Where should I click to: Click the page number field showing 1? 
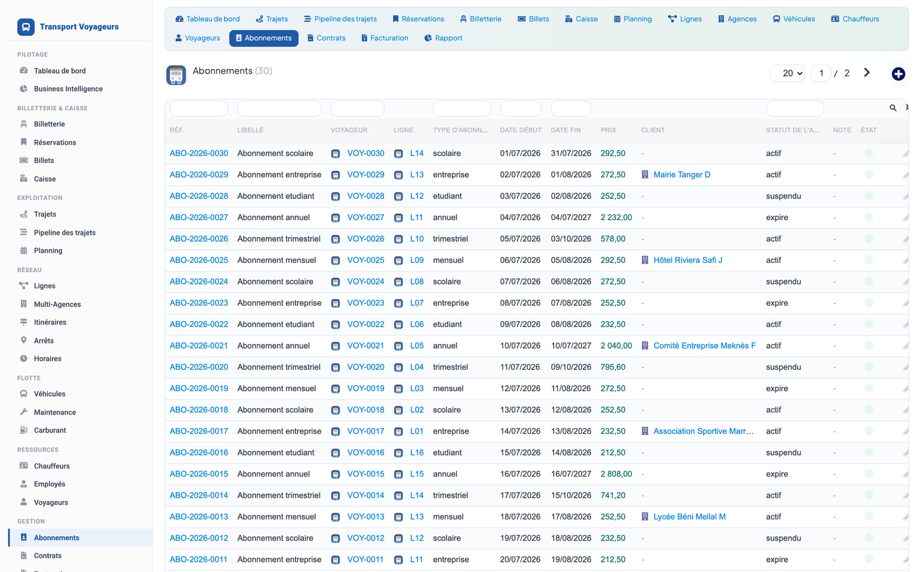[x=821, y=74]
